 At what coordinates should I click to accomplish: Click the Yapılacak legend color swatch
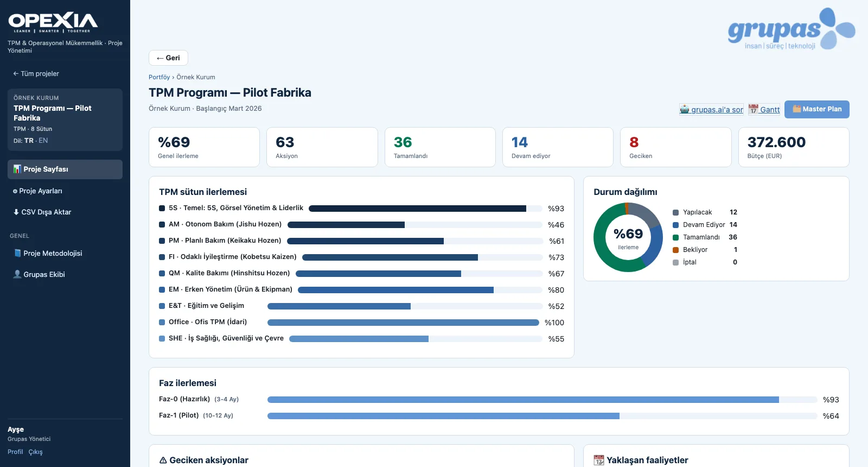tap(676, 213)
